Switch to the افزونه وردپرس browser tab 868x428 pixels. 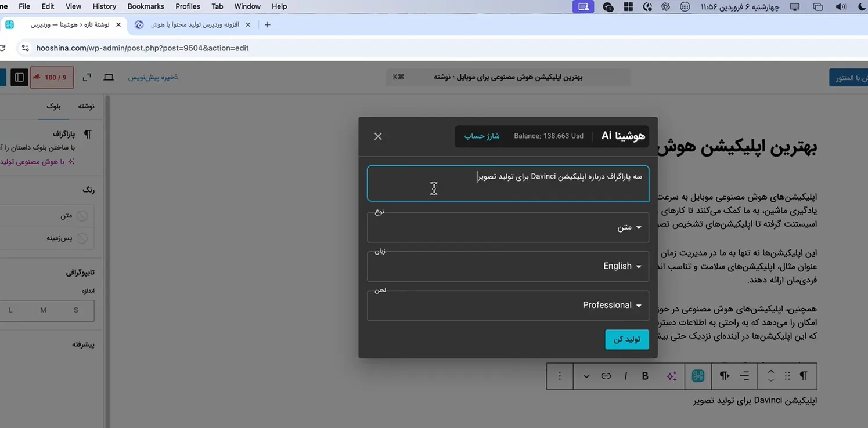[192, 25]
